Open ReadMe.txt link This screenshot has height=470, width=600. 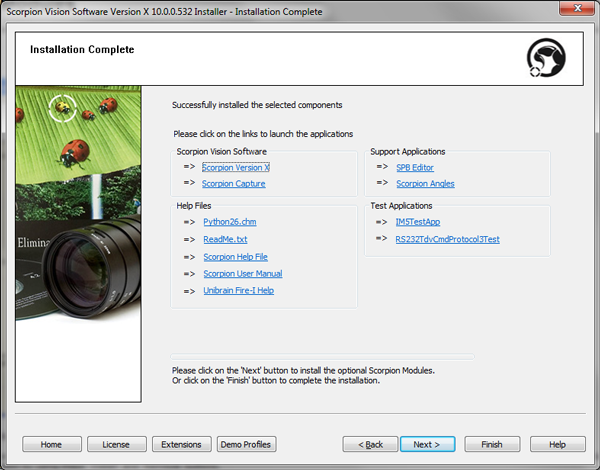pos(225,240)
